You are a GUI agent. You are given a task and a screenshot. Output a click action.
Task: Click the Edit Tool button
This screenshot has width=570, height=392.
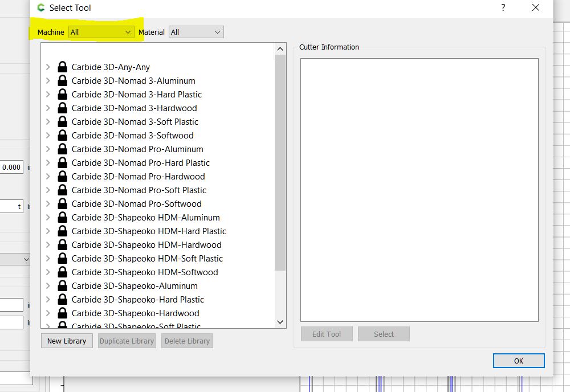coord(327,334)
